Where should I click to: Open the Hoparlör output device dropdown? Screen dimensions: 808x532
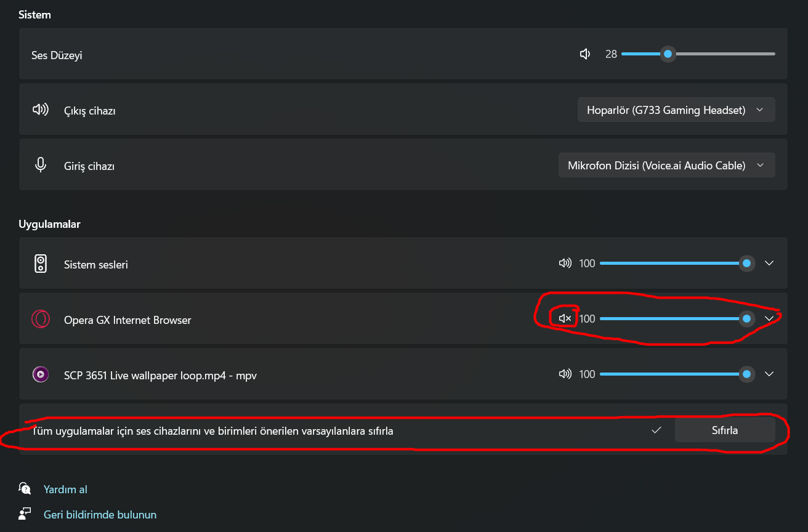676,110
